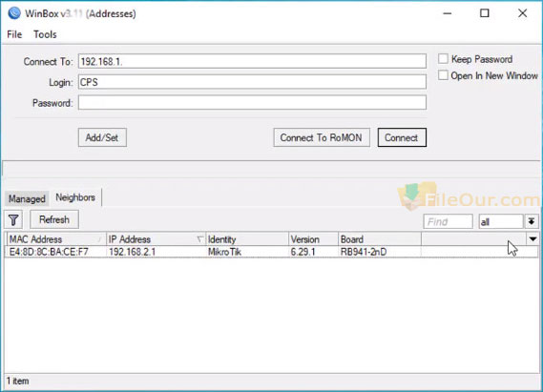Click the filter funnel icon
This screenshot has height=392, width=543.
coord(13,219)
